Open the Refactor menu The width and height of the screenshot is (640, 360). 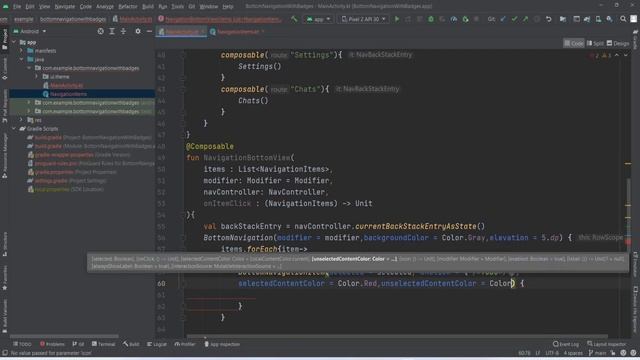click(128, 7)
